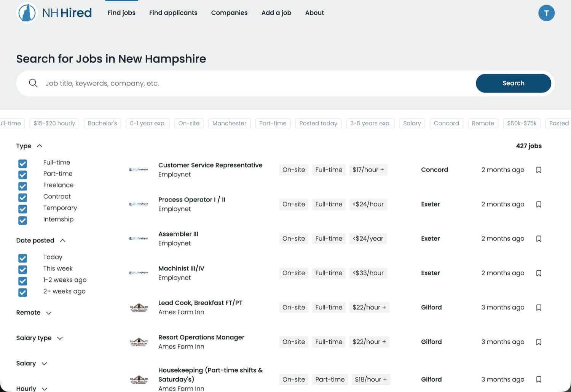Apply the Salary quick filter chip
Viewport: 571px width, 392px height.
coord(412,123)
